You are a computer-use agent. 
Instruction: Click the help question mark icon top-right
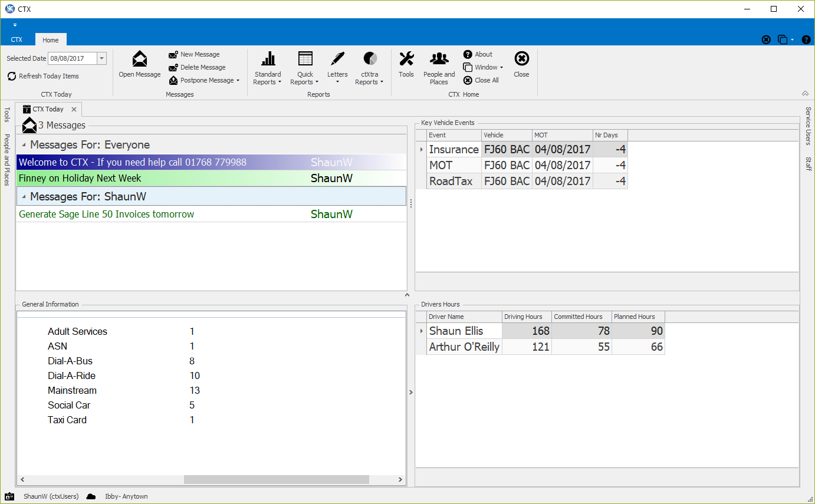[806, 39]
